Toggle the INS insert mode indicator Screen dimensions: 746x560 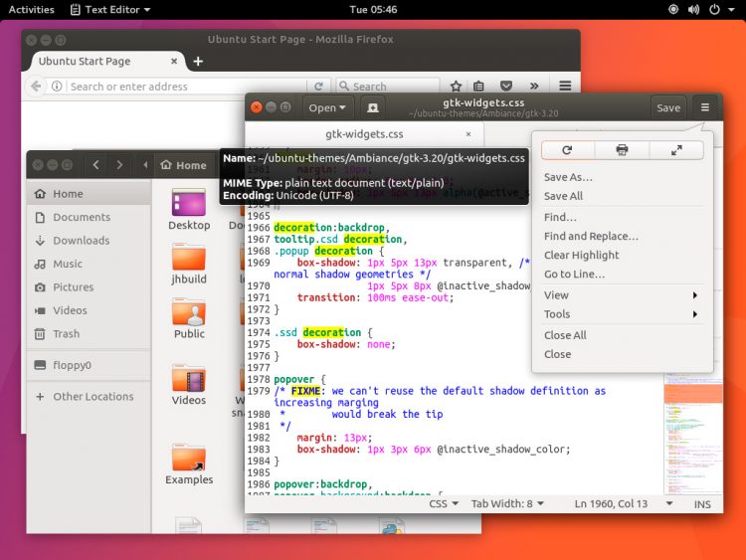[702, 504]
